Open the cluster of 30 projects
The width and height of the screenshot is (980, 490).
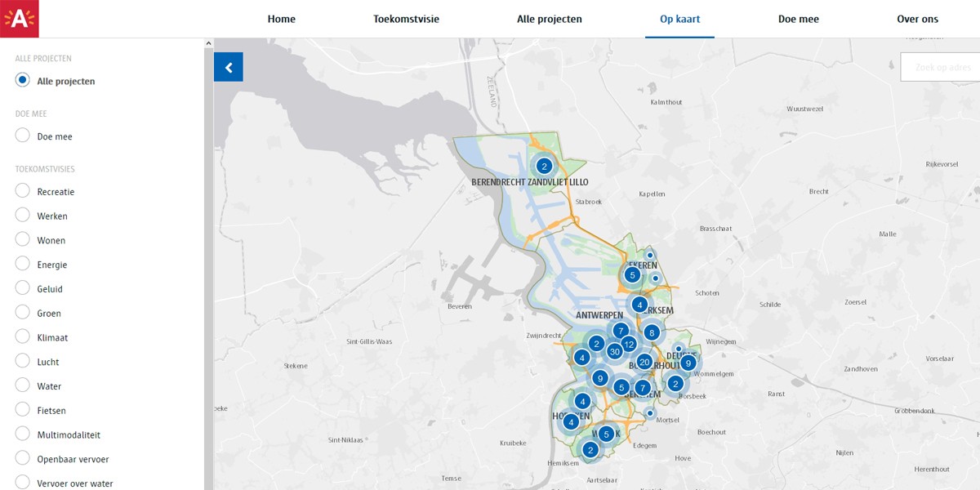coord(614,351)
